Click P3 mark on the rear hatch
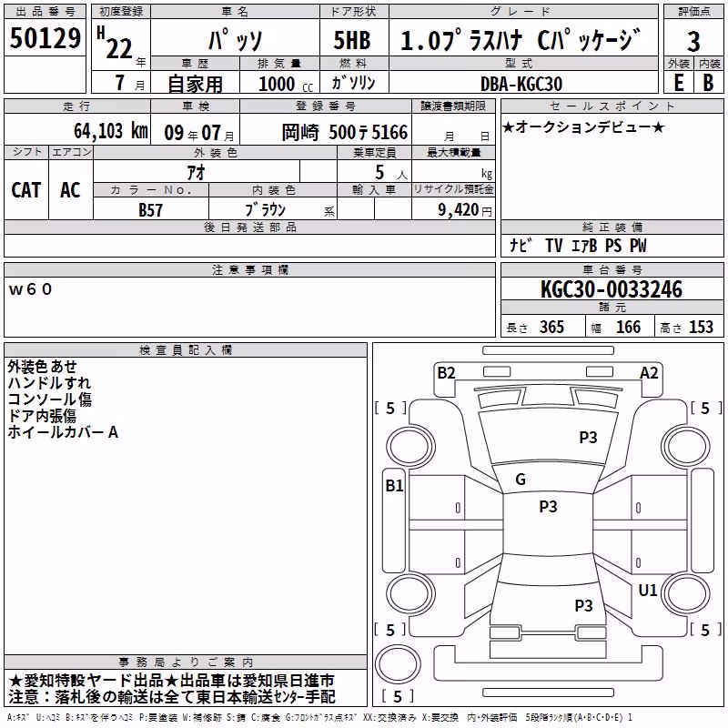 click(583, 605)
